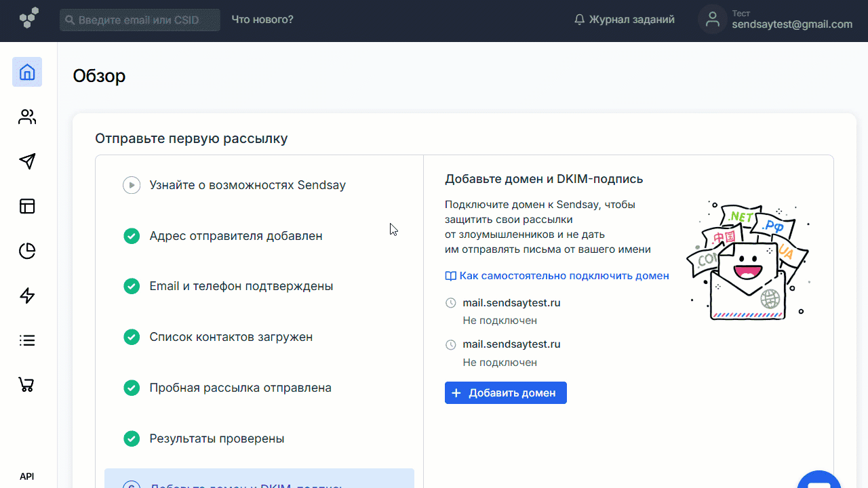Open the Campaigns paper plane icon

coord(27,161)
